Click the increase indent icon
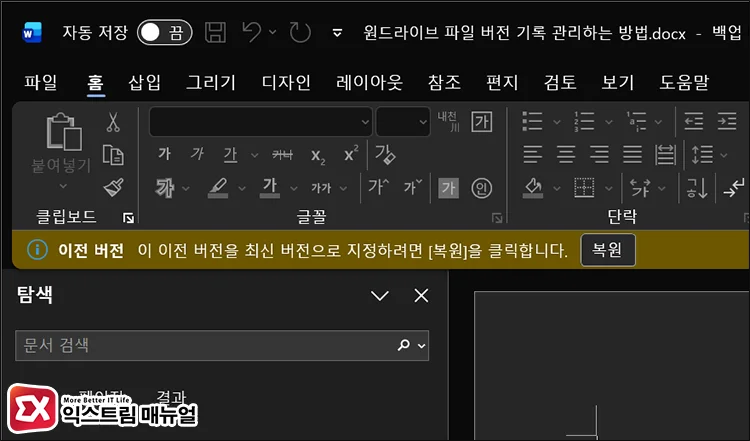The image size is (750, 441). tap(727, 121)
